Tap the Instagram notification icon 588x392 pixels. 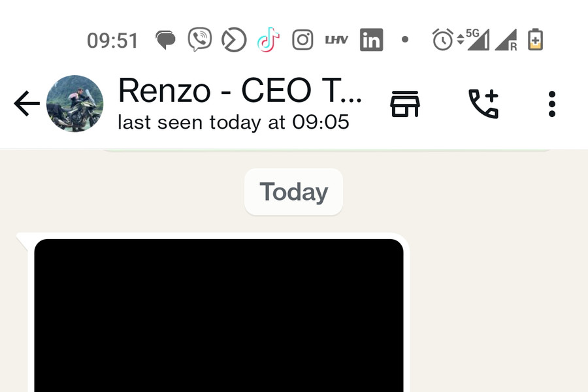pos(302,40)
